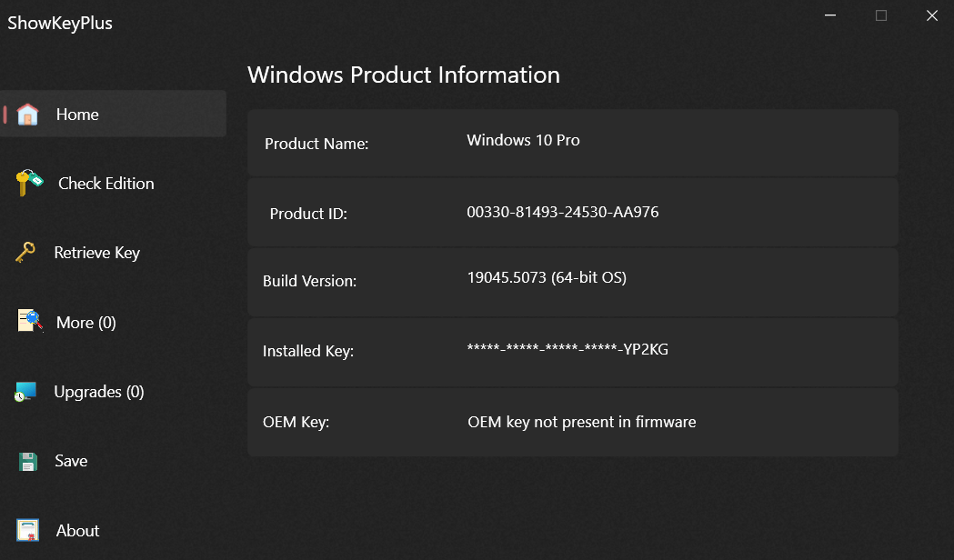Click the Windows Product Information heading
954x560 pixels.
(x=404, y=75)
